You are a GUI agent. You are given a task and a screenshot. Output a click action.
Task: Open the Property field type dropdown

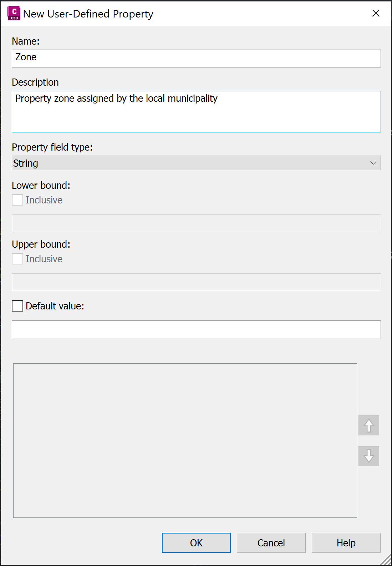pos(196,163)
